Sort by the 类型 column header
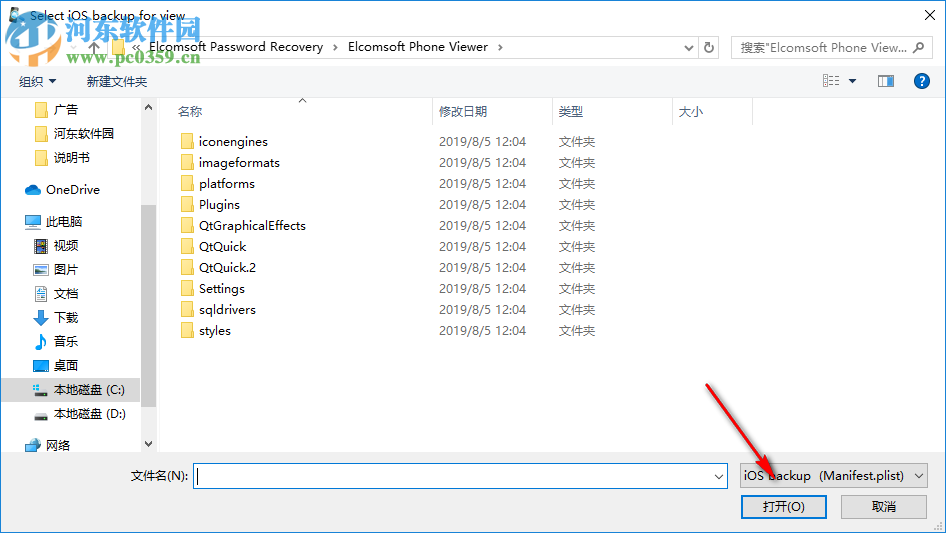Screen dimensions: 946x533 click(x=571, y=112)
